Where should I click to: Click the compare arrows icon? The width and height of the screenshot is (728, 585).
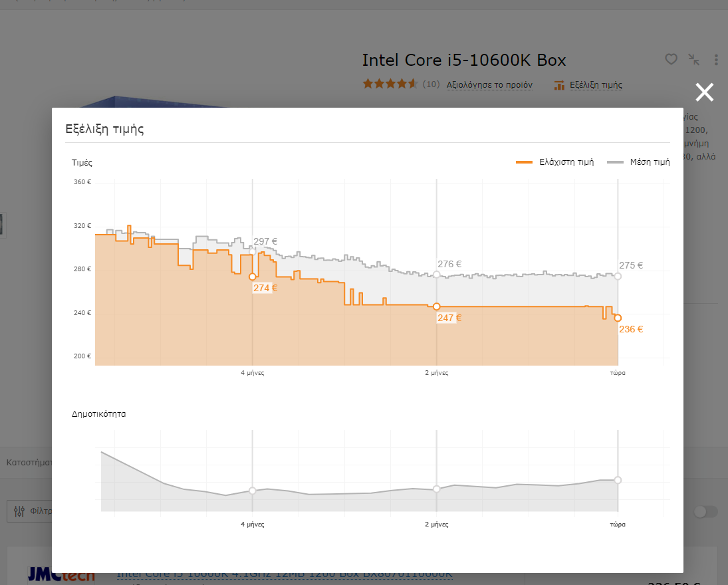click(x=693, y=59)
